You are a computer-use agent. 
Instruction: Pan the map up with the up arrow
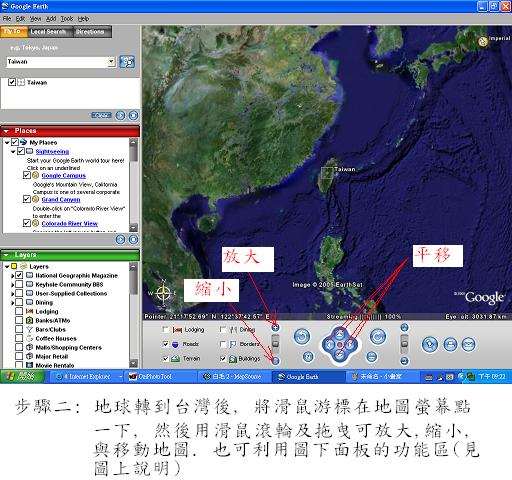339,334
